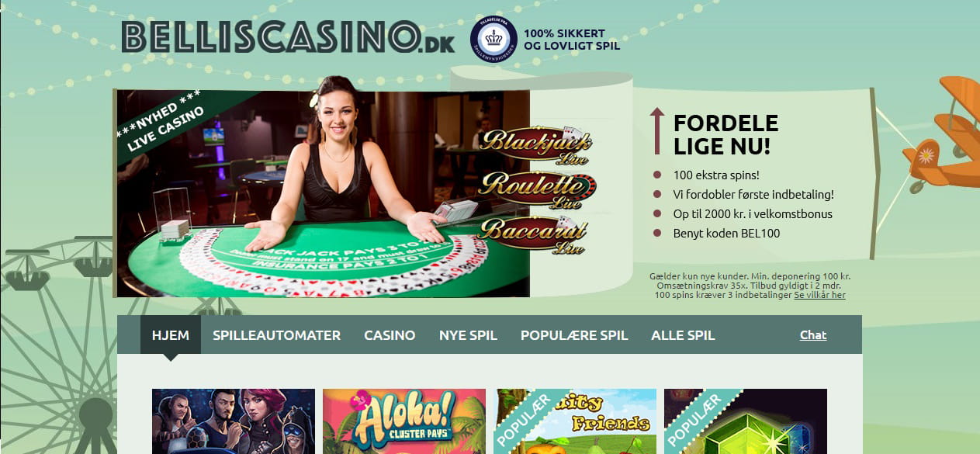Open the Spilleautomater menu item
The height and width of the screenshot is (454, 980).
pos(276,335)
